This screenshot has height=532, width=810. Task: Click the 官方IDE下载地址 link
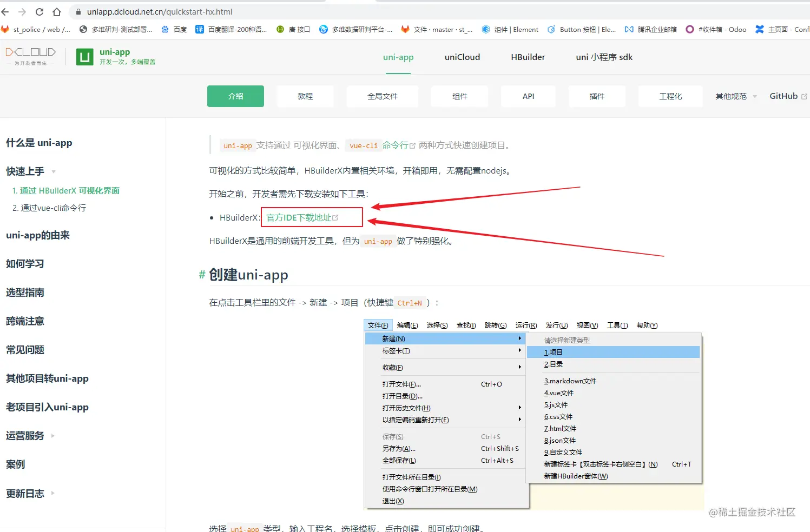(x=302, y=217)
